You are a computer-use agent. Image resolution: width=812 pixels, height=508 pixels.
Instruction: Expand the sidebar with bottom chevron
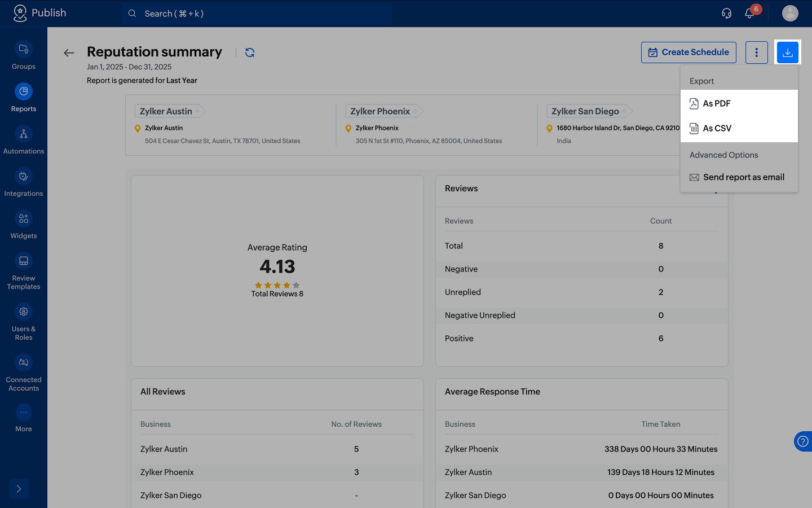[x=19, y=489]
